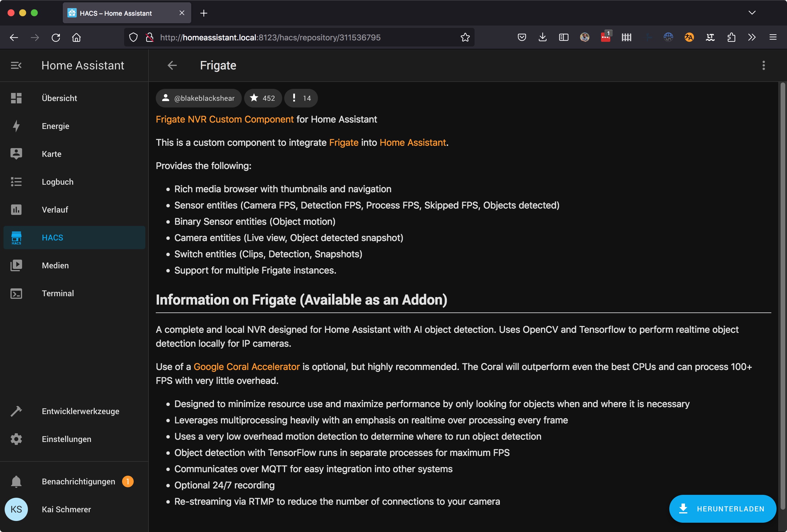Open Einstellungen gear icon
The height and width of the screenshot is (532, 787).
(16, 439)
